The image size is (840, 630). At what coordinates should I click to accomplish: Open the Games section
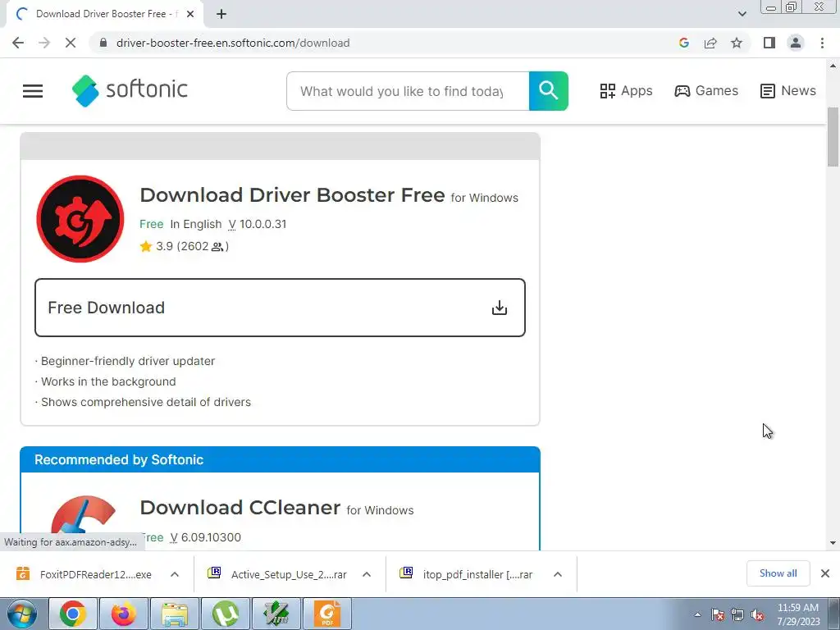pos(706,90)
